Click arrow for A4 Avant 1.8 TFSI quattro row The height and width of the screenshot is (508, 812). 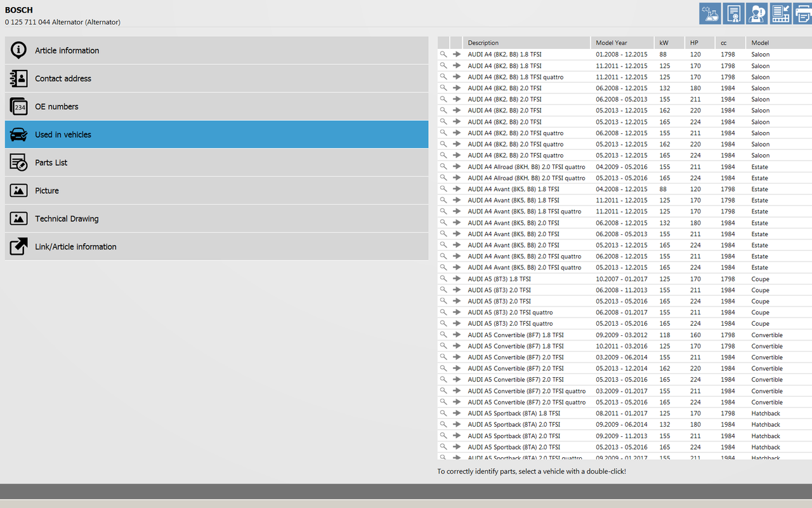[457, 211]
